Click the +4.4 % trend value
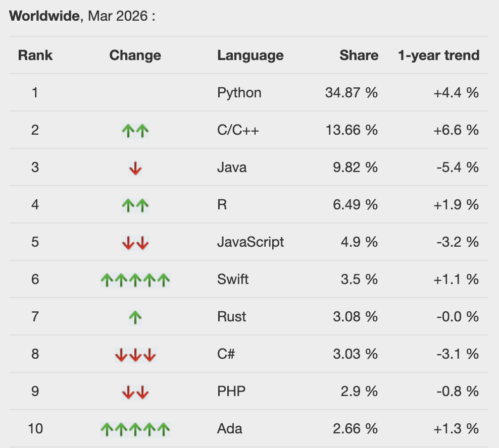 tap(456, 93)
